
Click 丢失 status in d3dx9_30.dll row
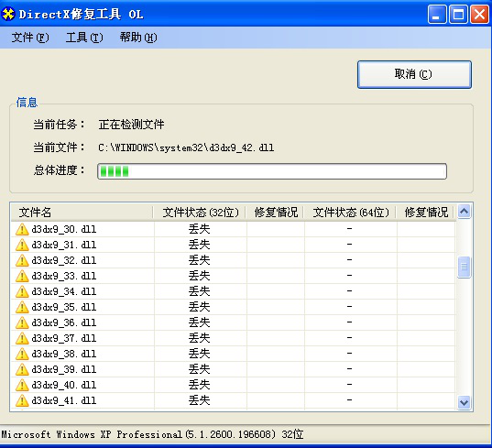click(199, 229)
